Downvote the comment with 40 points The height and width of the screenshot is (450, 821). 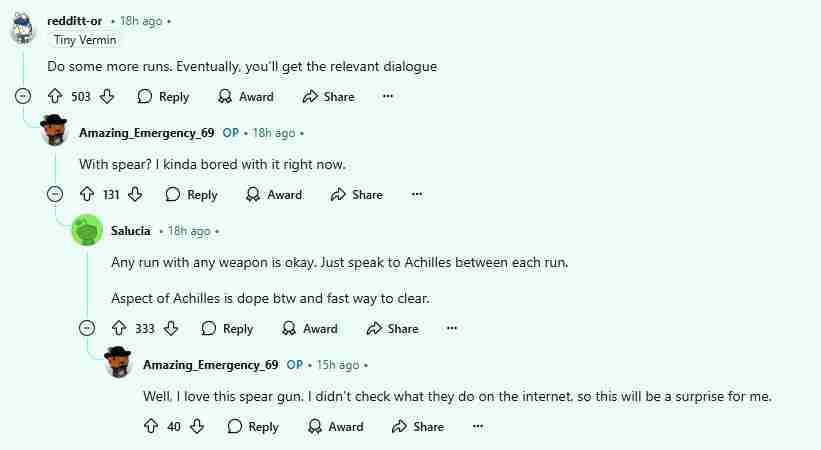coord(197,426)
